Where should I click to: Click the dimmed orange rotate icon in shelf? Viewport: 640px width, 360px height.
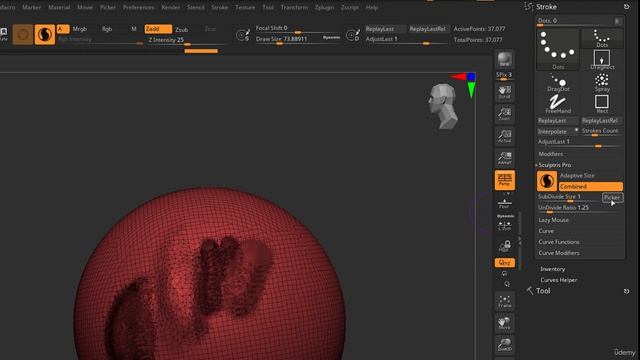[23, 34]
